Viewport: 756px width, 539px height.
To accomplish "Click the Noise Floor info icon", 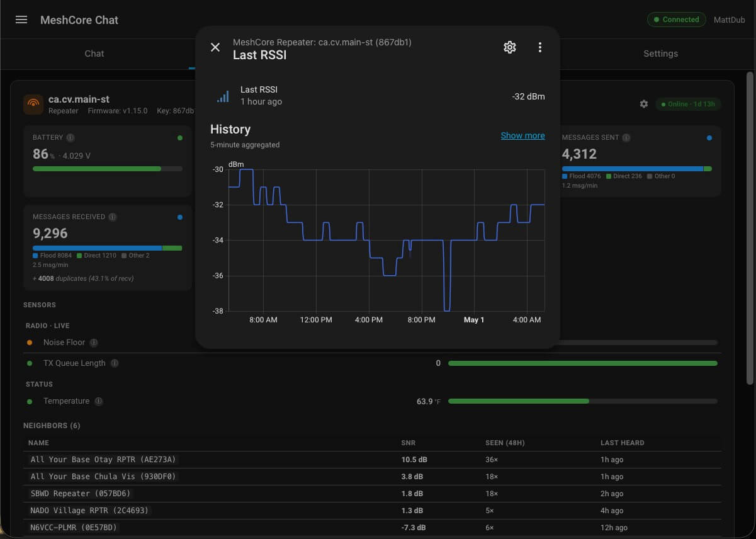I will point(94,343).
